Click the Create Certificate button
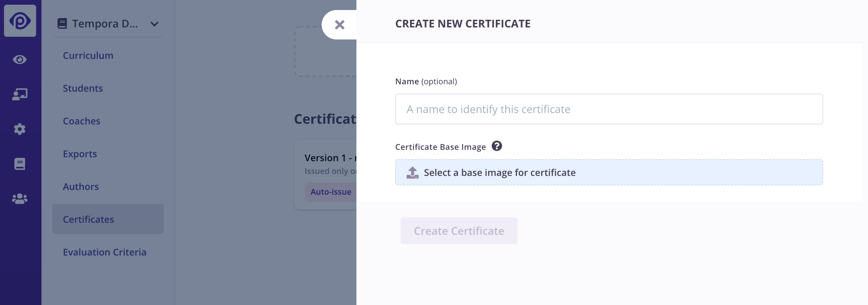This screenshot has width=868, height=305. tap(459, 230)
